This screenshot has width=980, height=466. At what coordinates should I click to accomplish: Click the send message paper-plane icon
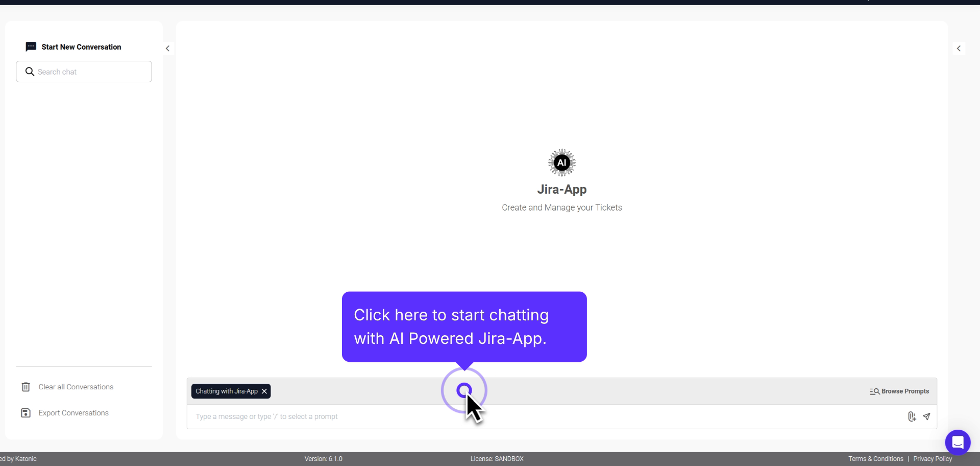click(x=927, y=416)
